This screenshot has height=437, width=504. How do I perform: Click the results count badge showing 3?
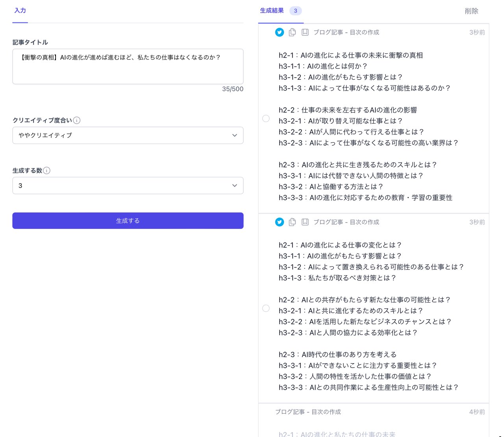[x=295, y=11]
